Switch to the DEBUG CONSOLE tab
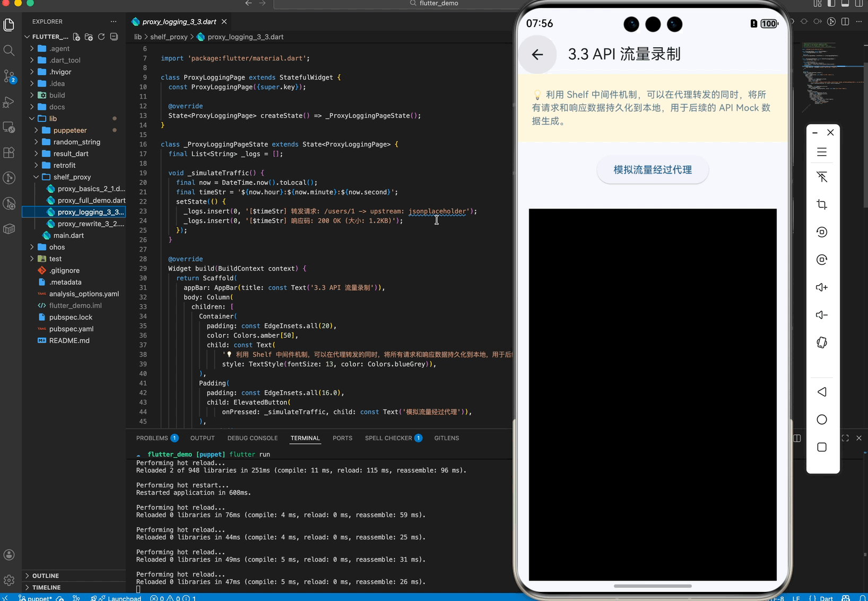The width and height of the screenshot is (868, 601). pyautogui.click(x=253, y=438)
